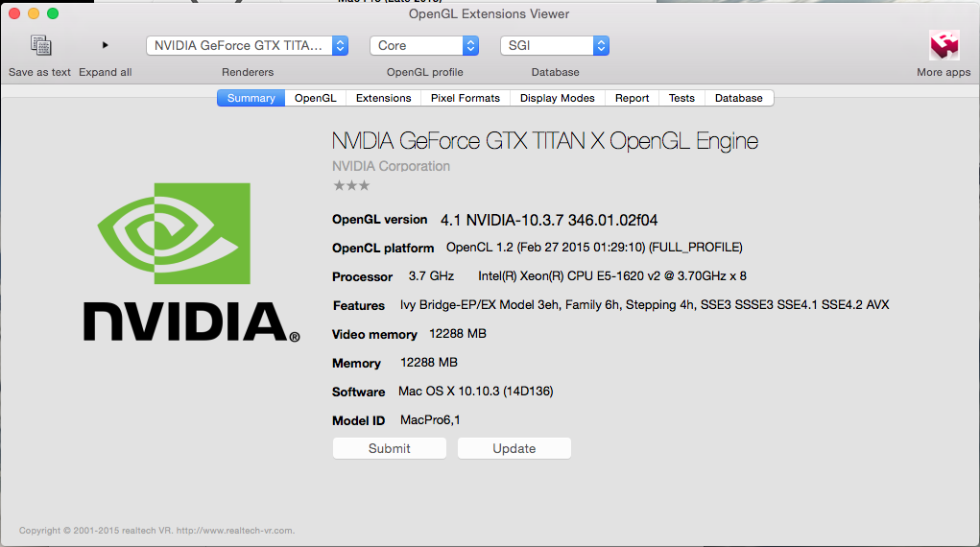Click the Ivy Bridge-EP/EX features text

click(644, 305)
